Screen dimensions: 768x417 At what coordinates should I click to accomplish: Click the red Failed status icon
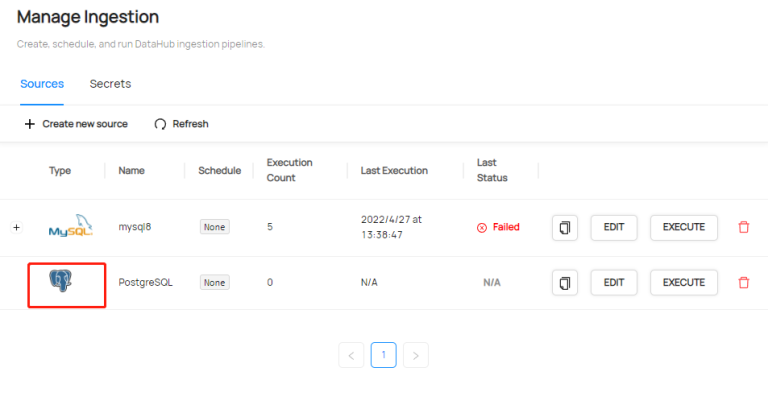click(x=482, y=227)
